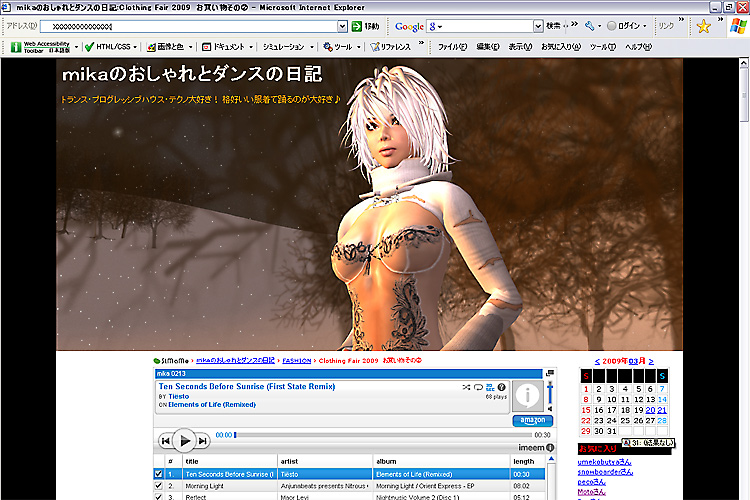The width and height of the screenshot is (750, 500).
Task: Open the yellow star favorites icon
Action: tap(704, 26)
